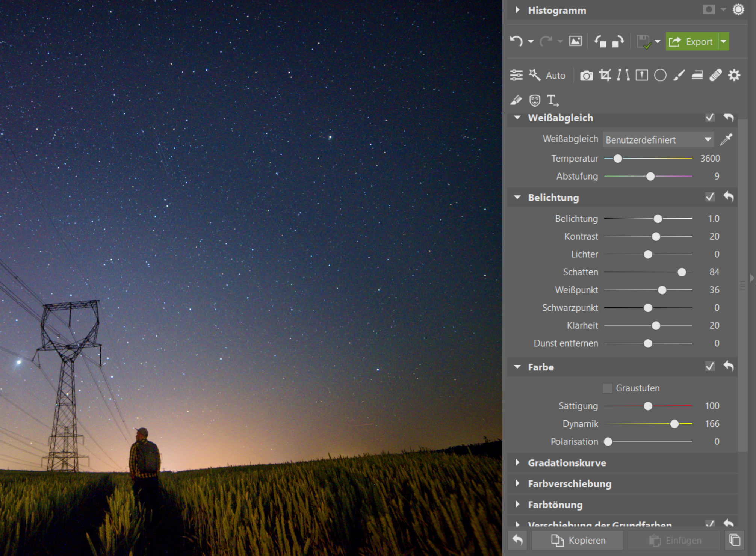This screenshot has width=756, height=556.
Task: Reset the Farbe section
Action: click(x=729, y=366)
